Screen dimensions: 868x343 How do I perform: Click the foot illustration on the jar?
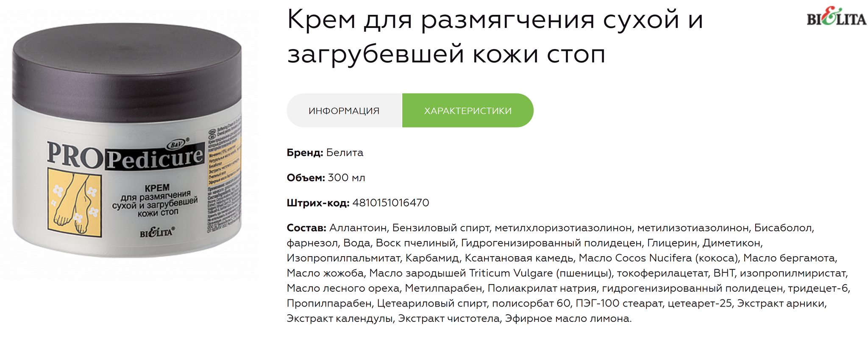[75, 202]
